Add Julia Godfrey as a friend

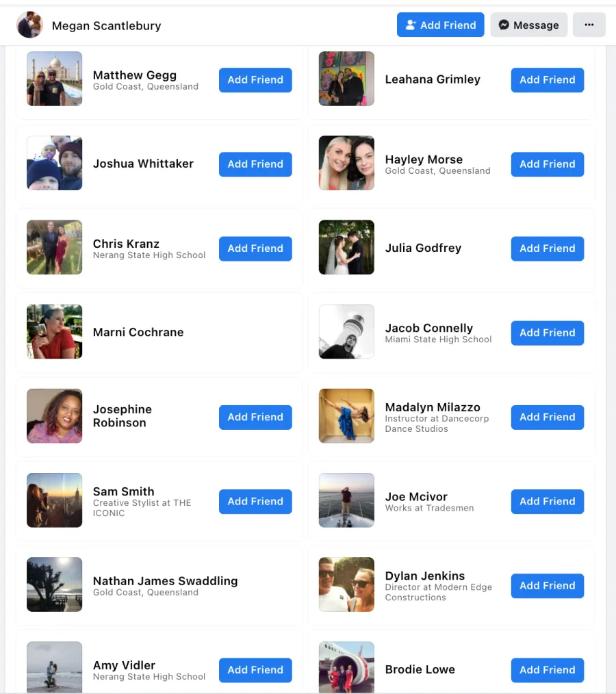point(548,248)
